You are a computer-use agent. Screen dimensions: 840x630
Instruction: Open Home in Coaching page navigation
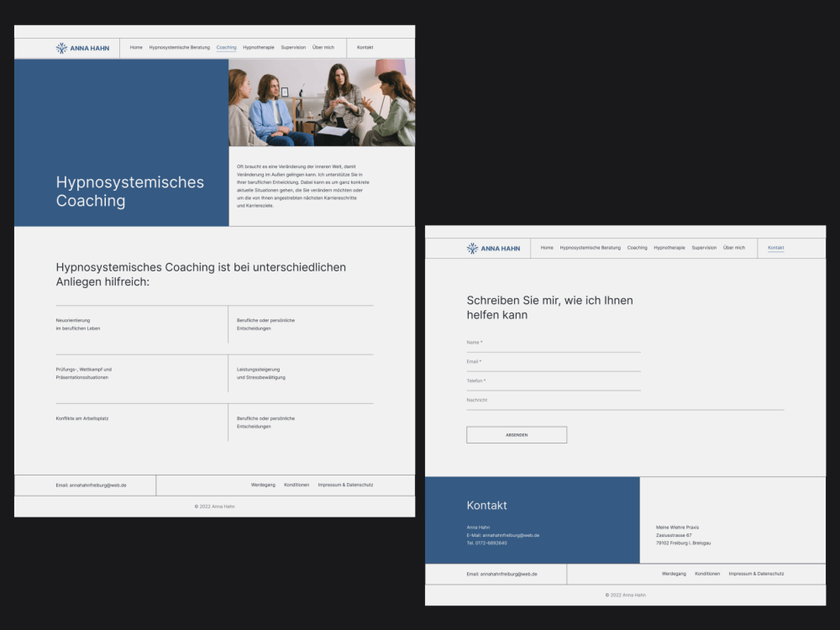click(x=136, y=48)
